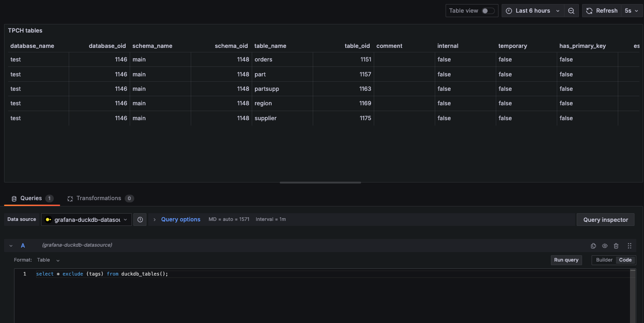Click the Interval = 1m text
Screen dimensions: 644x323
pos(271,220)
